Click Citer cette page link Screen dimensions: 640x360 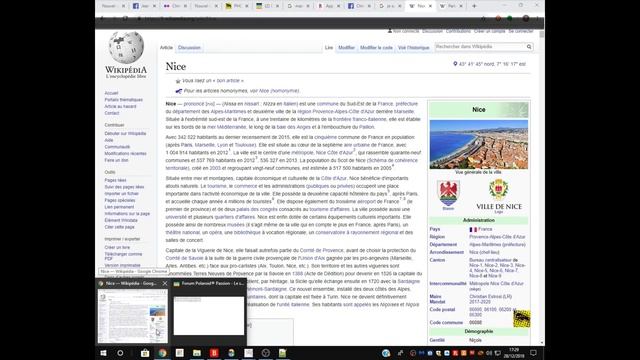point(120,227)
